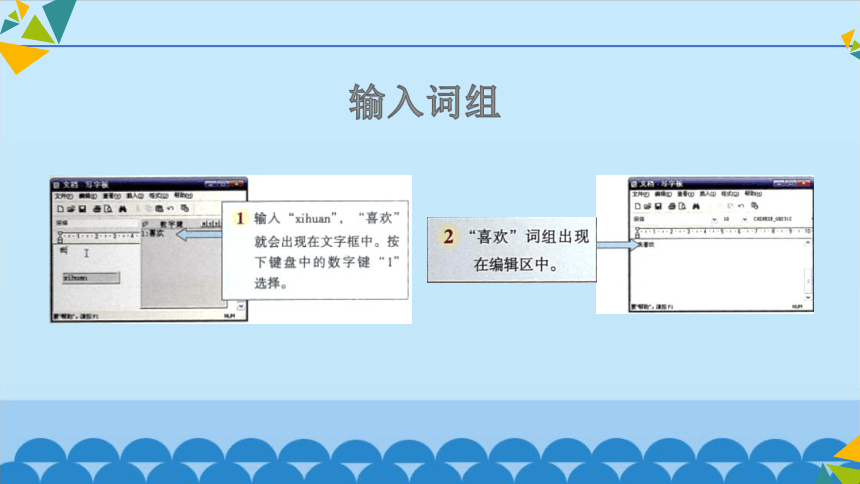Screen dimensions: 860x484
Task: Click the slide title 输入词组
Action: (425, 102)
